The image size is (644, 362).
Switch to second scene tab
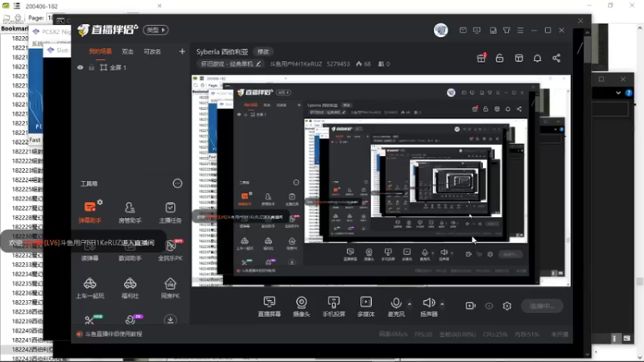[127, 51]
